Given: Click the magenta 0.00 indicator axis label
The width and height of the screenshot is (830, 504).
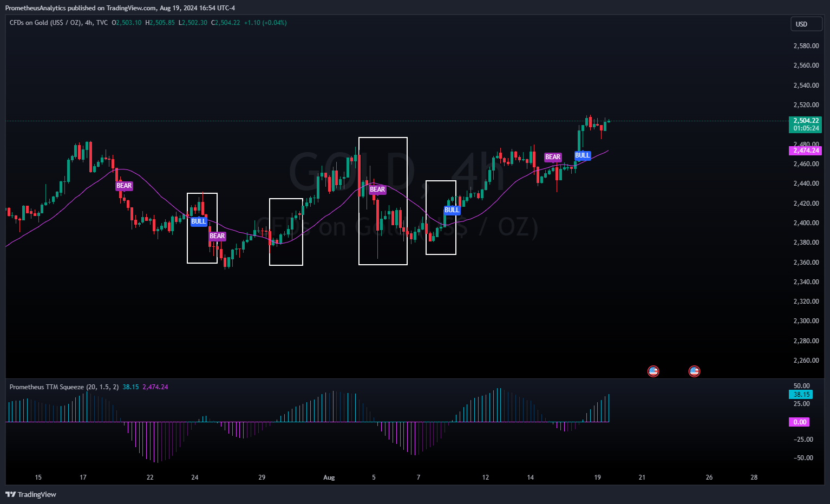Looking at the screenshot, I should coord(800,422).
